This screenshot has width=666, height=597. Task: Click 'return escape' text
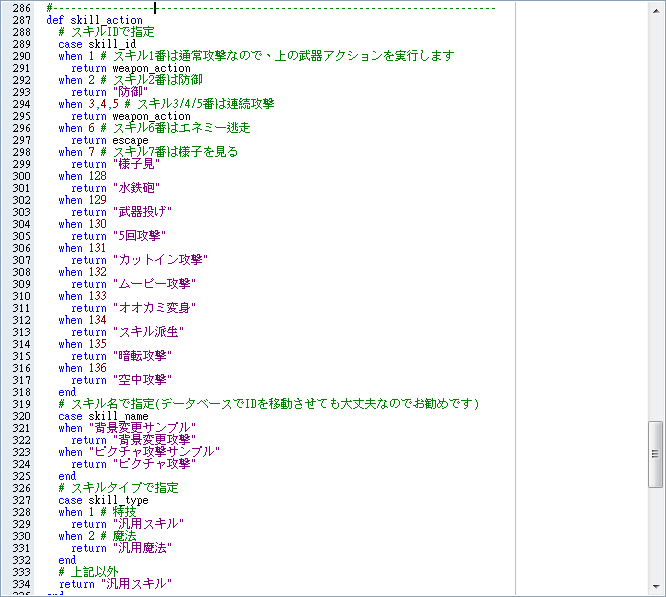(x=110, y=140)
